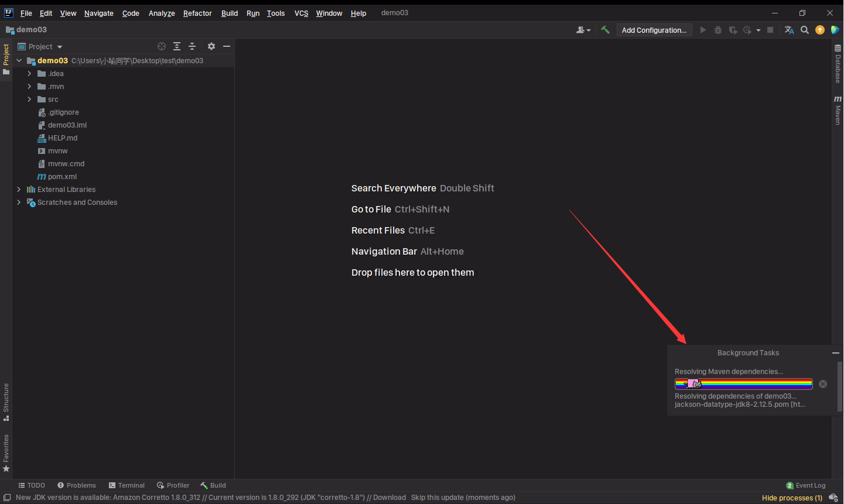
Task: Hide the Project panel with minus icon
Action: tap(227, 46)
